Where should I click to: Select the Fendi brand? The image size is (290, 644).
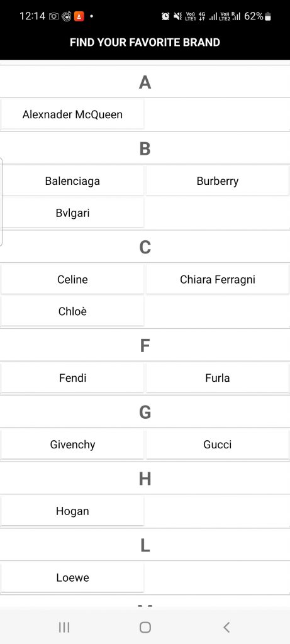click(x=72, y=378)
